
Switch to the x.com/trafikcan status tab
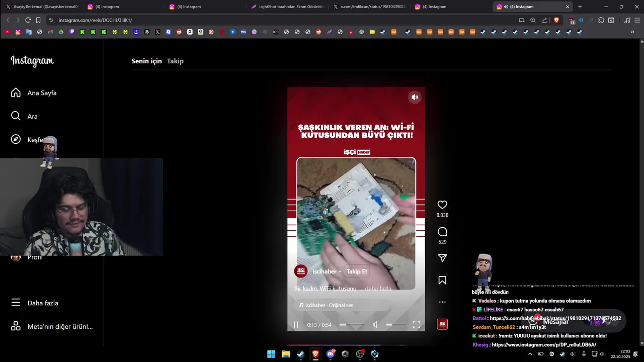[x=370, y=7]
